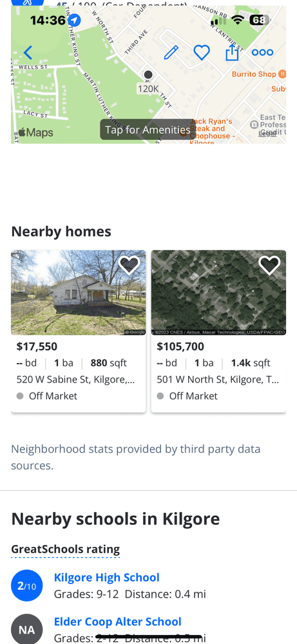Tap the Tap for Amenities button
The width and height of the screenshot is (297, 644).
[x=148, y=130]
